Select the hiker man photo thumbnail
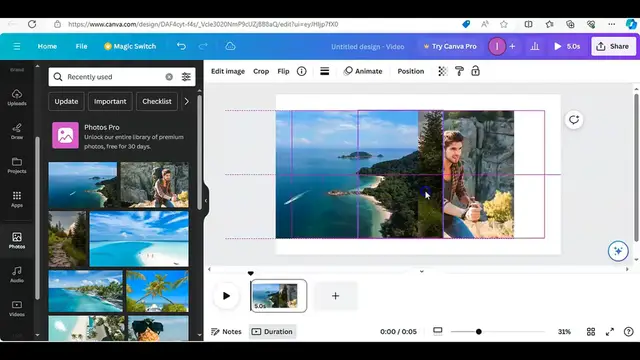640x360 pixels. pos(155,185)
